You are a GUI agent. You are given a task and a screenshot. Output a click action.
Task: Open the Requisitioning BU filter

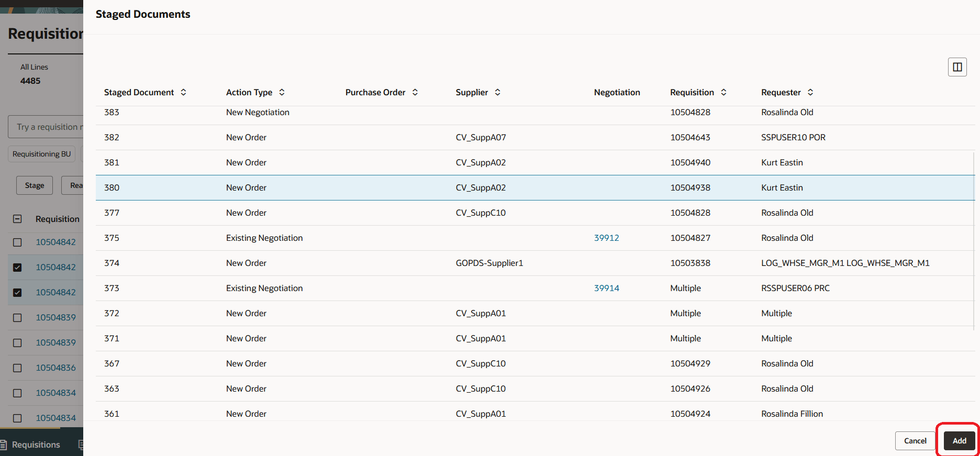point(41,154)
